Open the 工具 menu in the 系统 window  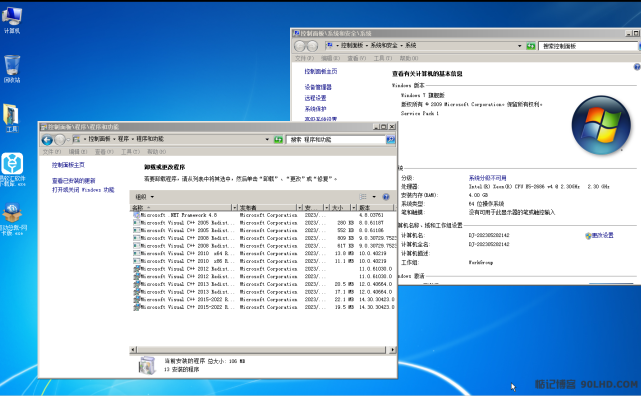click(x=383, y=58)
